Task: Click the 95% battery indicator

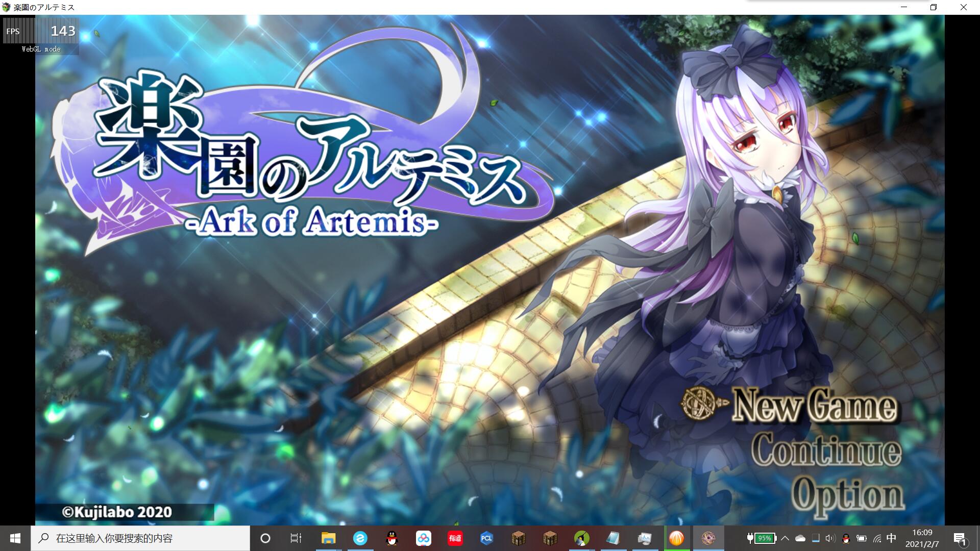Action: tap(762, 538)
